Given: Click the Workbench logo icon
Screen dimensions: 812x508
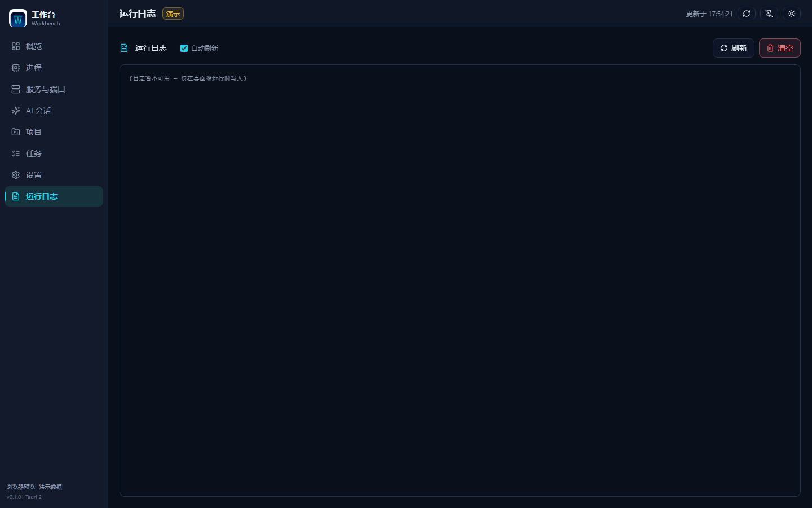Looking at the screenshot, I should [18, 18].
